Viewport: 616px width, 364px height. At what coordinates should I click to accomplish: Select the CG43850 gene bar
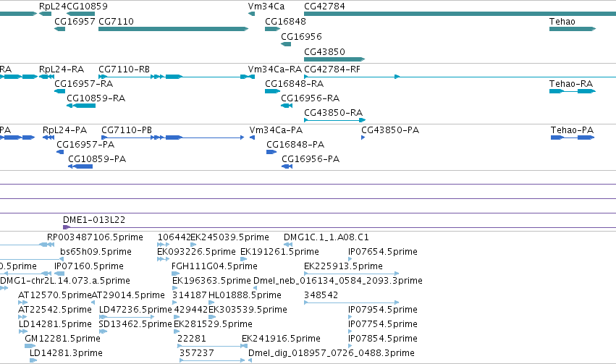pos(334,59)
